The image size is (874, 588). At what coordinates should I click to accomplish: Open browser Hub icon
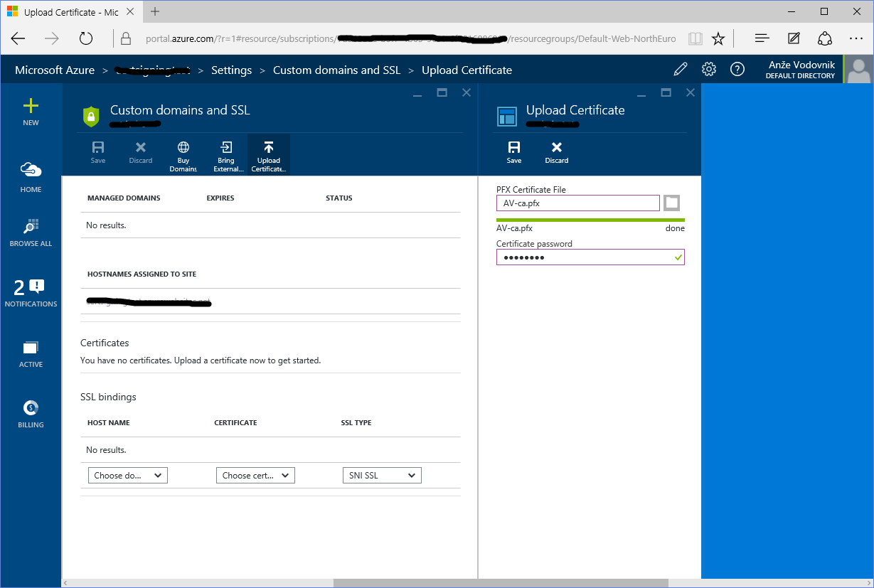pyautogui.click(x=762, y=38)
